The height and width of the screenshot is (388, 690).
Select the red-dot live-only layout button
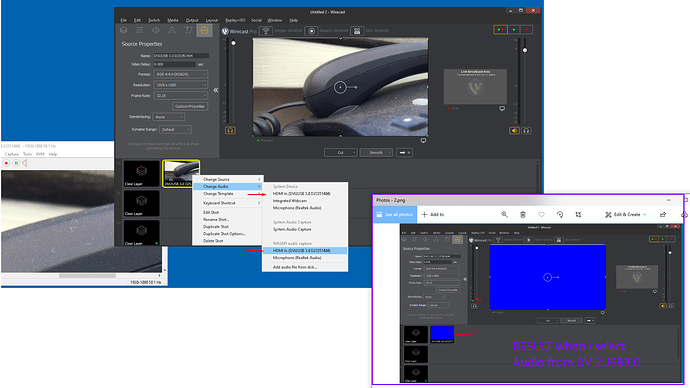(x=526, y=29)
